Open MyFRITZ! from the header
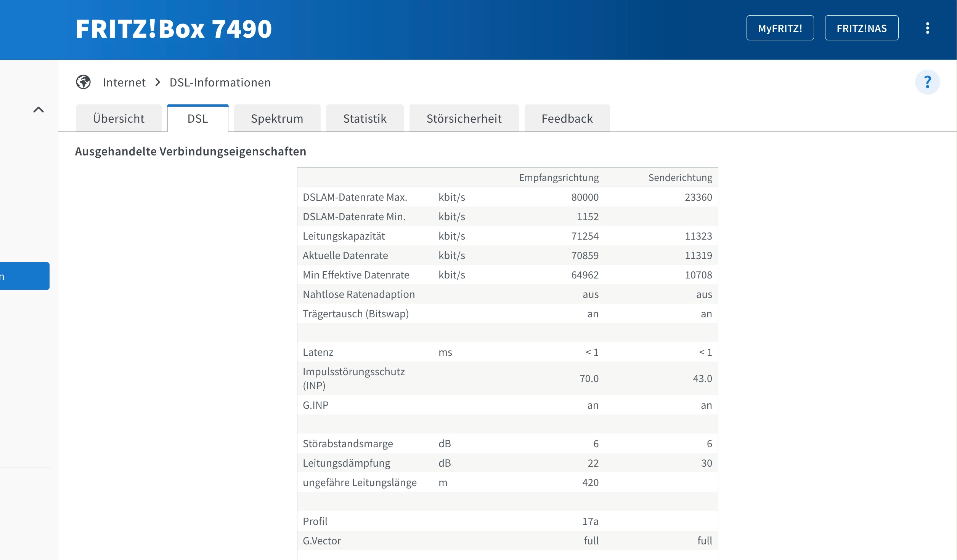 coord(780,28)
